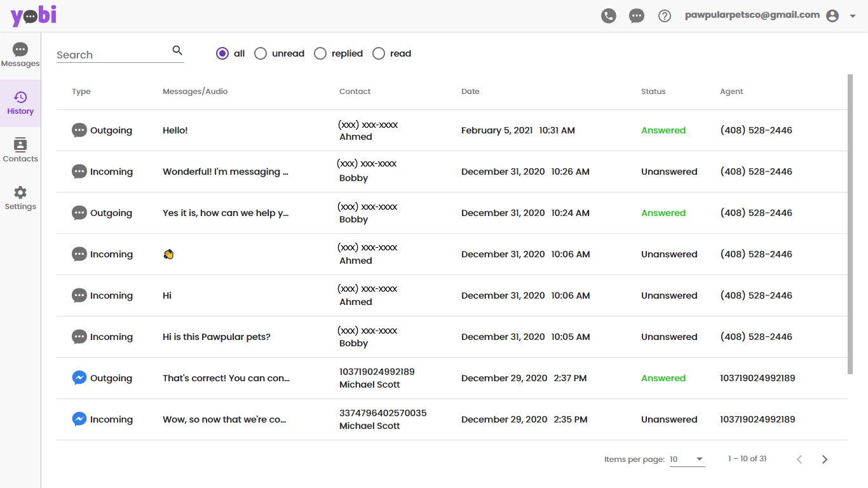Image resolution: width=868 pixels, height=488 pixels.
Task: Select the "read" filter radio button
Action: [x=379, y=53]
